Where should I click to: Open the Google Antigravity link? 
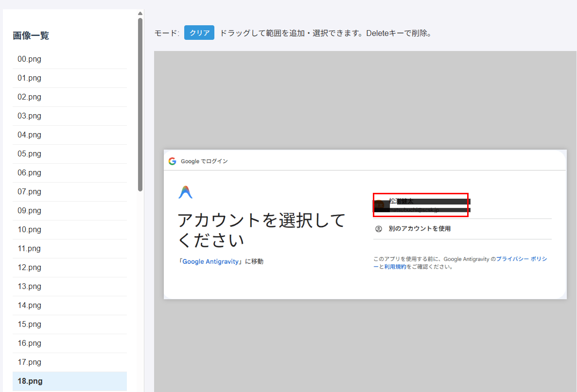(210, 262)
